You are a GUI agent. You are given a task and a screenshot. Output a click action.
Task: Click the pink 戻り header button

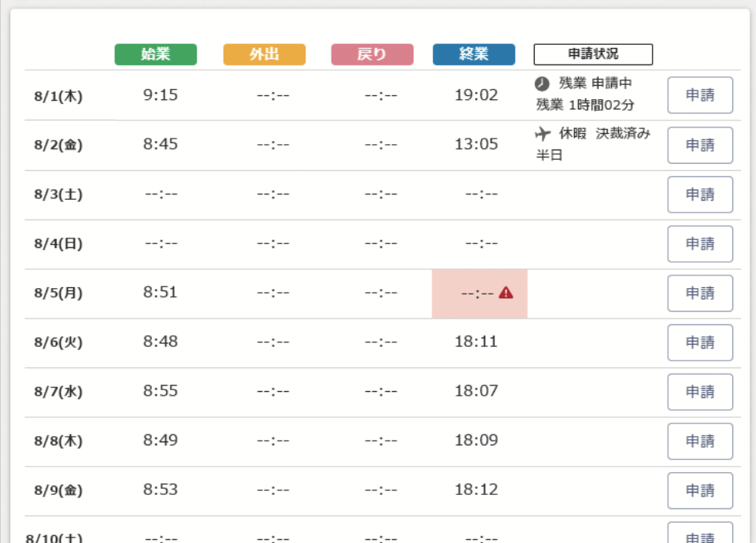click(372, 54)
